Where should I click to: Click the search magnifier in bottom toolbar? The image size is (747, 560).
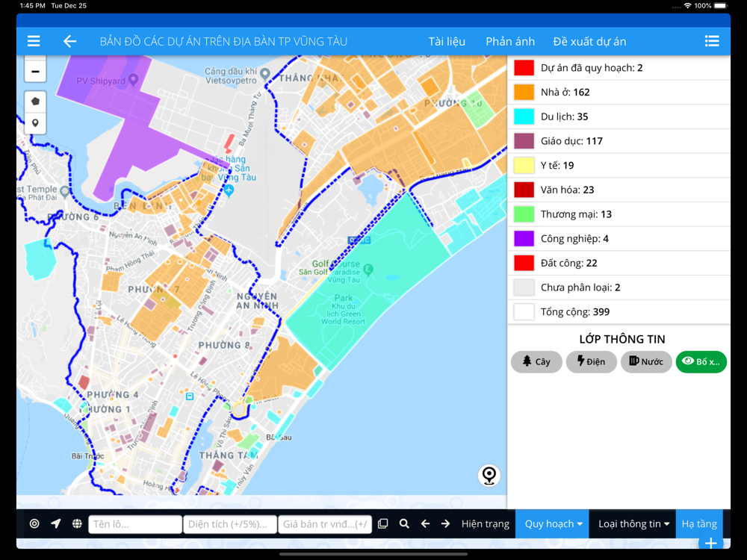(404, 524)
